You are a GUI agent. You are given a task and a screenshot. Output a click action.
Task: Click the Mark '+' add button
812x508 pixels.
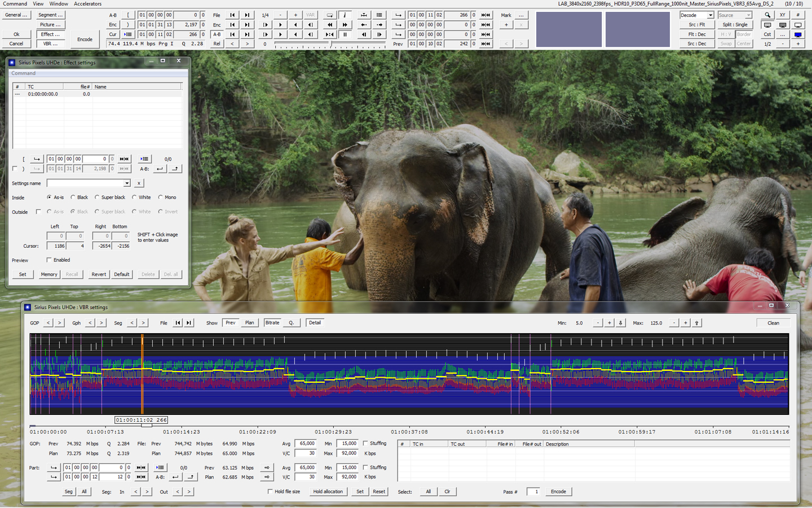click(x=506, y=25)
